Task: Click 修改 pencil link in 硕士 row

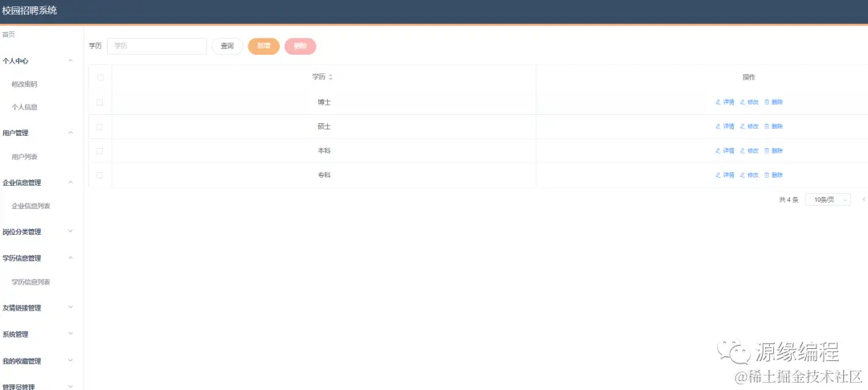Action: tap(750, 126)
